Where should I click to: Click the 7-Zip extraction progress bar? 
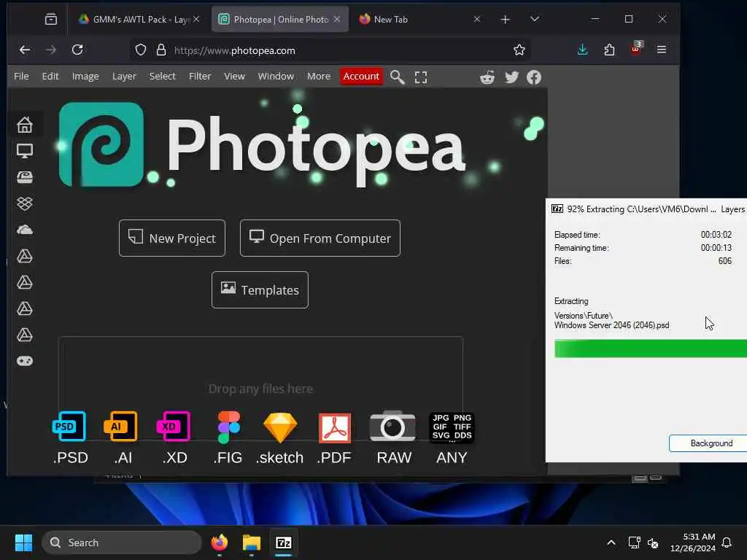coord(651,349)
